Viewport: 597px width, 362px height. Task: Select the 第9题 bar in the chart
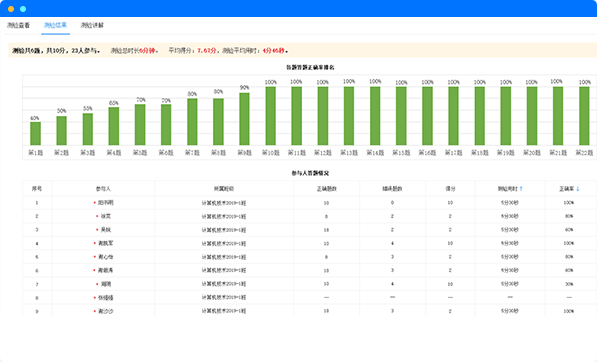pos(244,119)
